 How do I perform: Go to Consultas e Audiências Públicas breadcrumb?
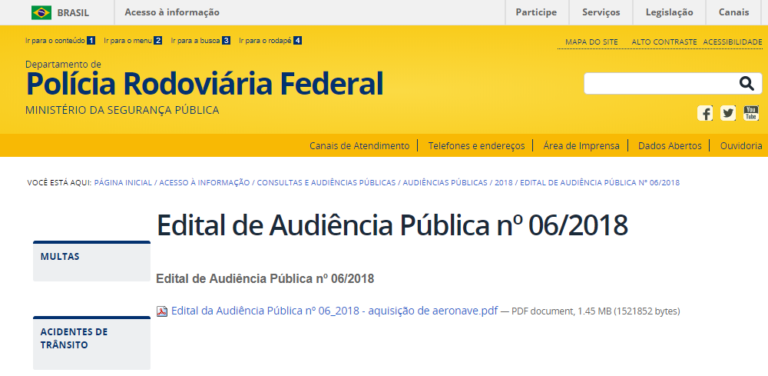pos(326,183)
